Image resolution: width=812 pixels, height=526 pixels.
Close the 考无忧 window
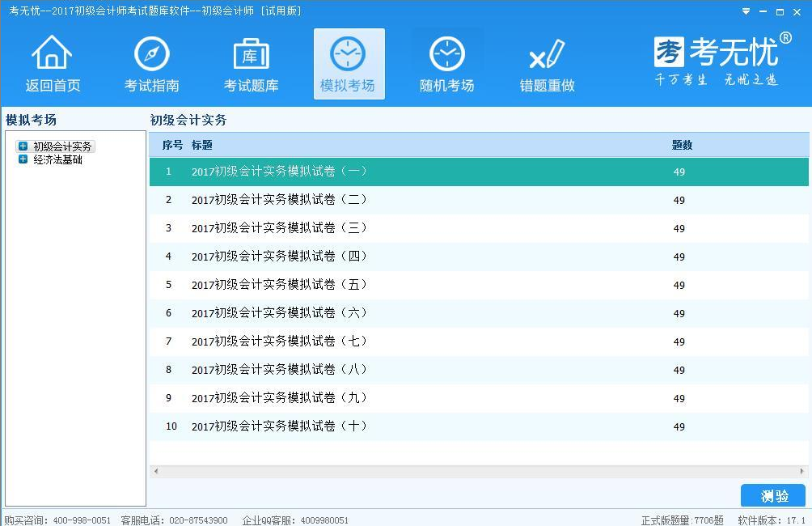click(x=797, y=11)
